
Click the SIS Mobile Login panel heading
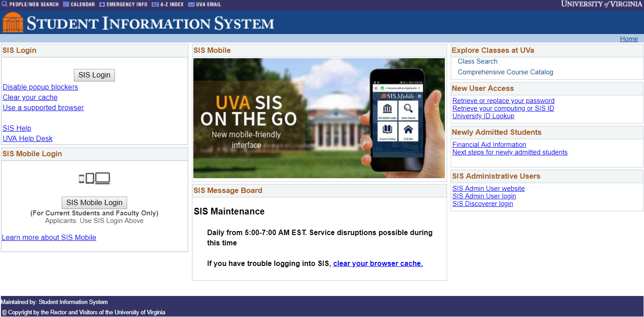pyautogui.click(x=32, y=154)
